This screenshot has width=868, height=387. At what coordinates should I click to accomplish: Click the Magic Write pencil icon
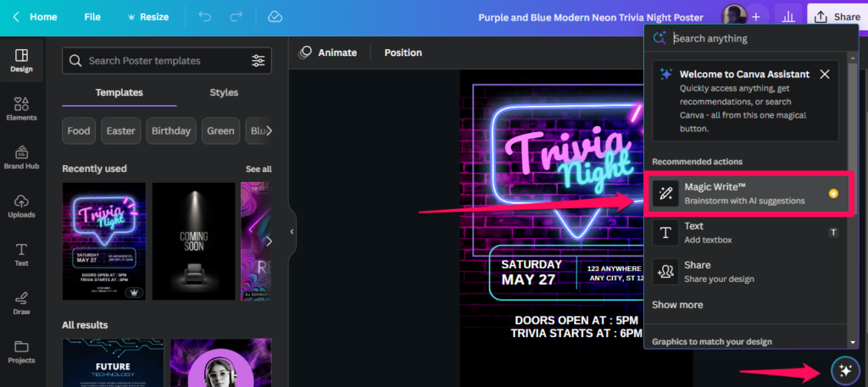point(665,193)
